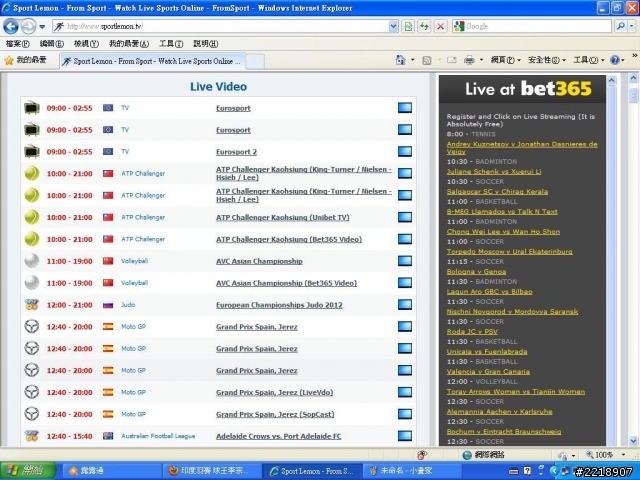Click the Print icon
The width and height of the screenshot is (640, 480).
[x=469, y=60]
